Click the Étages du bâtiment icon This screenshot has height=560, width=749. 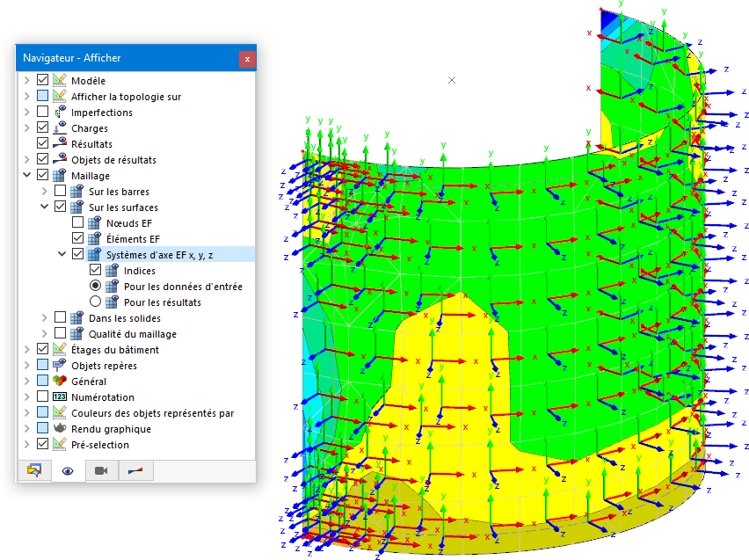click(x=60, y=350)
